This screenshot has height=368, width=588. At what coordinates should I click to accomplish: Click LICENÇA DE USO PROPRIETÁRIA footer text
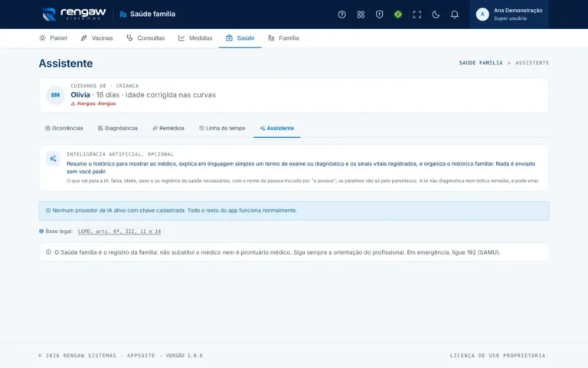click(x=499, y=356)
